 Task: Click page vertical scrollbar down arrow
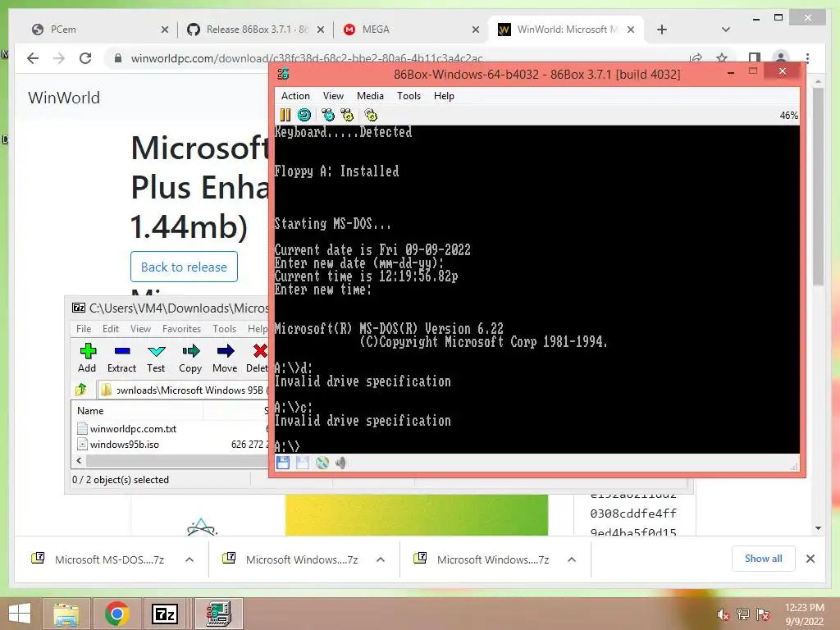coord(818,528)
